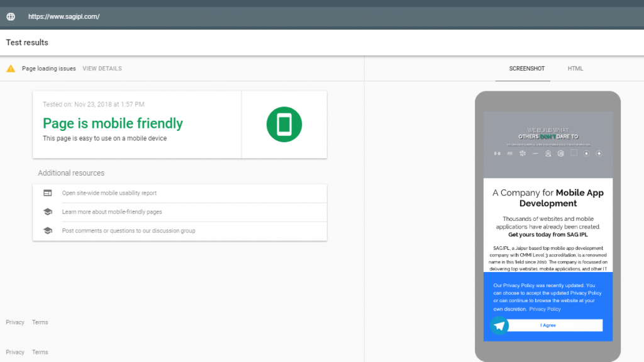The width and height of the screenshot is (644, 362).
Task: Click graduation cap icon beside Post comments
Action: [47, 231]
